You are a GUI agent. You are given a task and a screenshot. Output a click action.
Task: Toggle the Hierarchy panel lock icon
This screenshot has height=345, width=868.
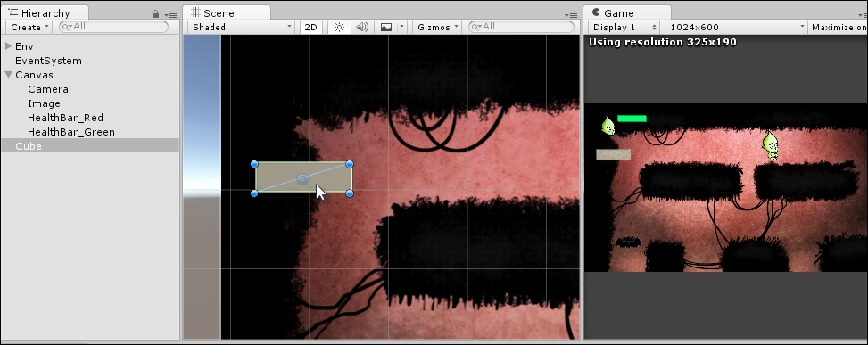[x=155, y=14]
